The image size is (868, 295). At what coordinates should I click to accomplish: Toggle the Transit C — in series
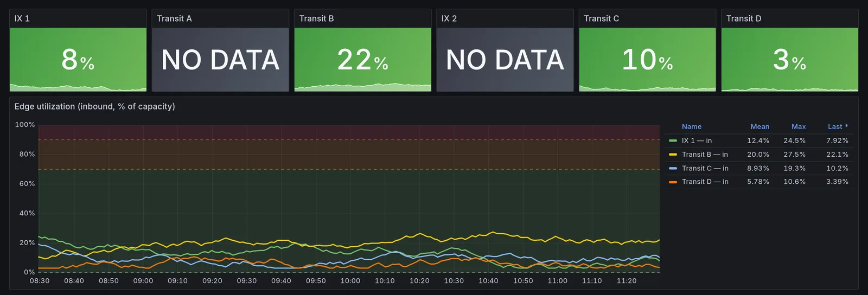point(705,168)
